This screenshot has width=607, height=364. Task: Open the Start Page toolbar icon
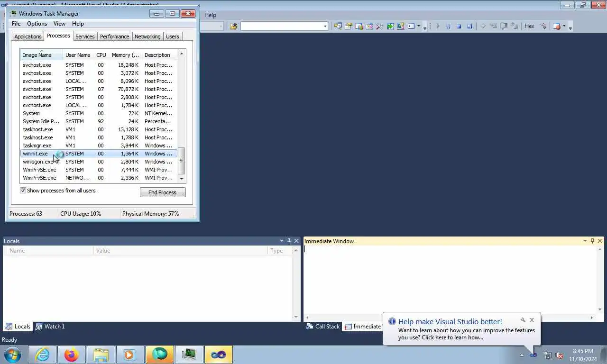pos(390,26)
